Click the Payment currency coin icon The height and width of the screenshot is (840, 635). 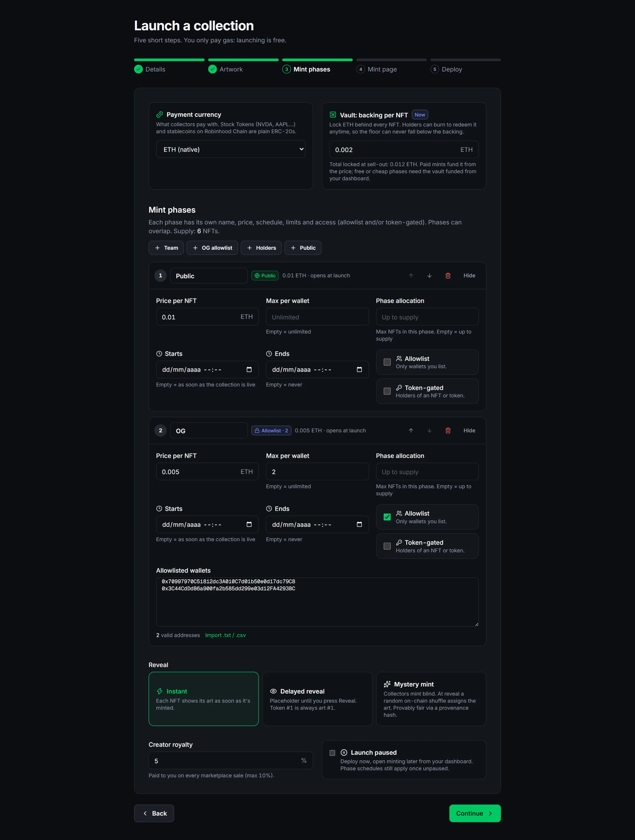click(160, 114)
